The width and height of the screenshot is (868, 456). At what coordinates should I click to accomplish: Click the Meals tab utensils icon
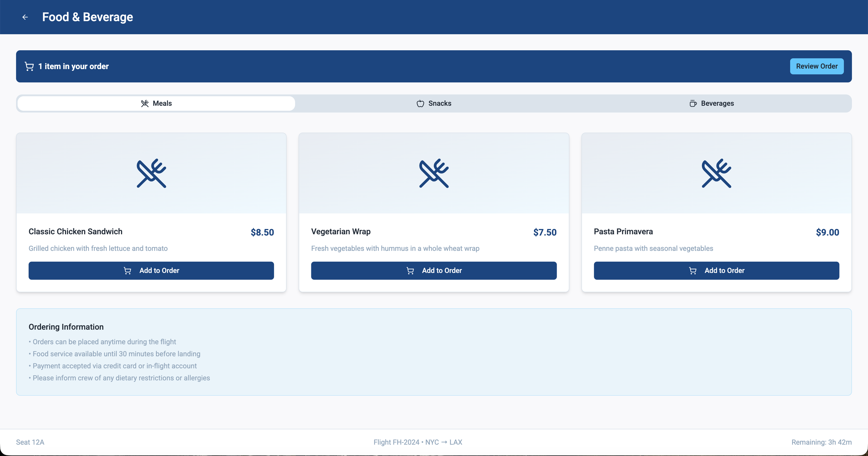145,103
